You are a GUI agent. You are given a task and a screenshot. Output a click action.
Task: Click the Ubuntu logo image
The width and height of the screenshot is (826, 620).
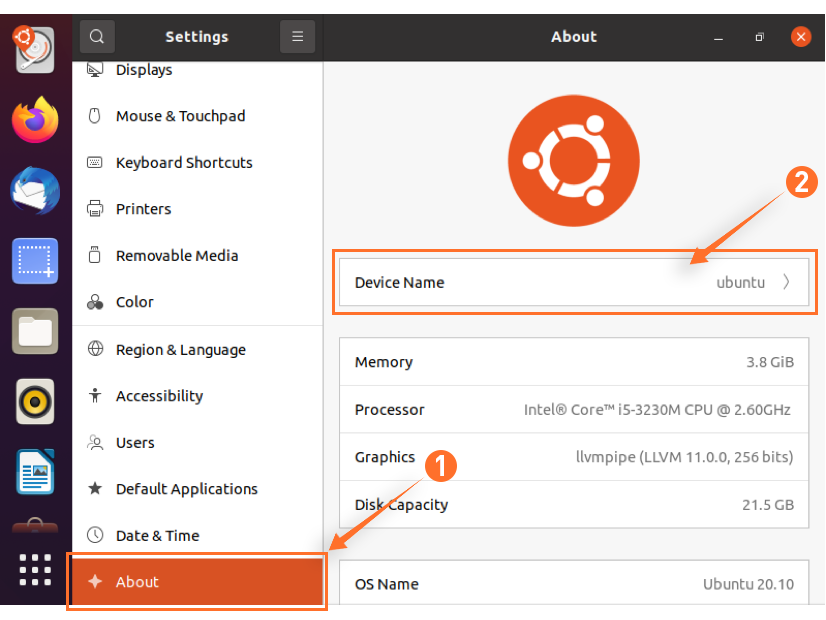pos(574,161)
